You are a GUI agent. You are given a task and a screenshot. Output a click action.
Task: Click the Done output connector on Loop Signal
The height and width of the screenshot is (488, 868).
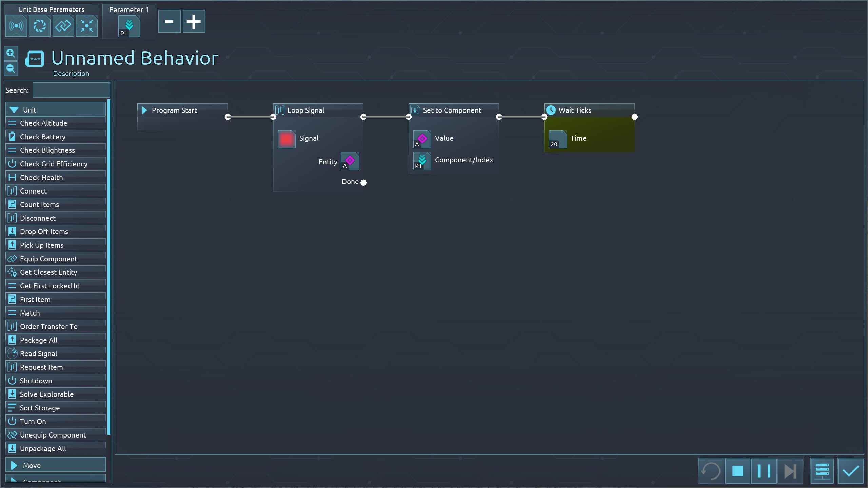[x=363, y=183]
